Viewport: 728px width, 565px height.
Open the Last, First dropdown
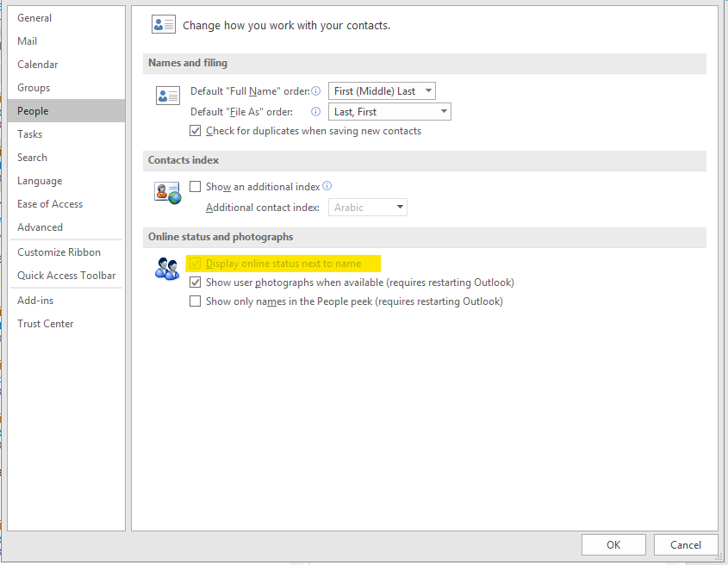pos(389,111)
